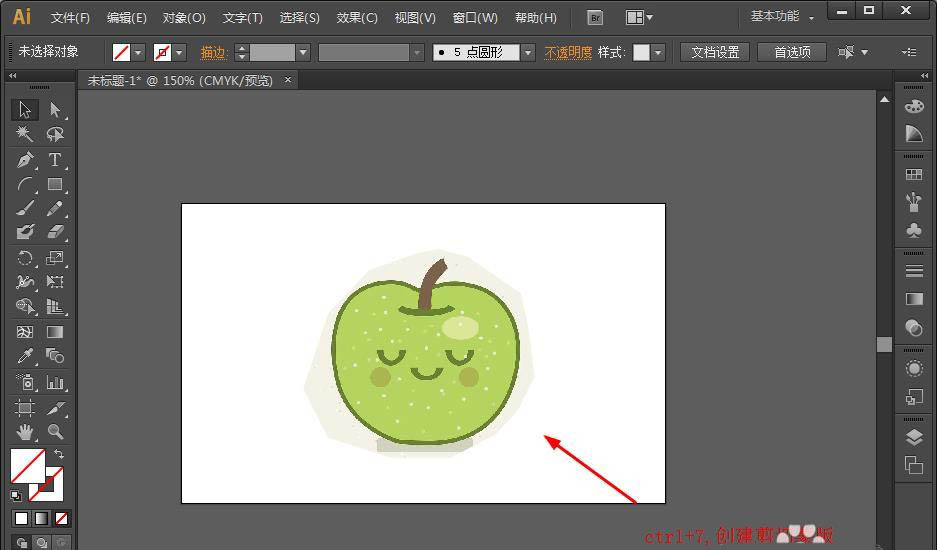The height and width of the screenshot is (550, 937).
Task: Select the Pencil tool
Action: 55,208
